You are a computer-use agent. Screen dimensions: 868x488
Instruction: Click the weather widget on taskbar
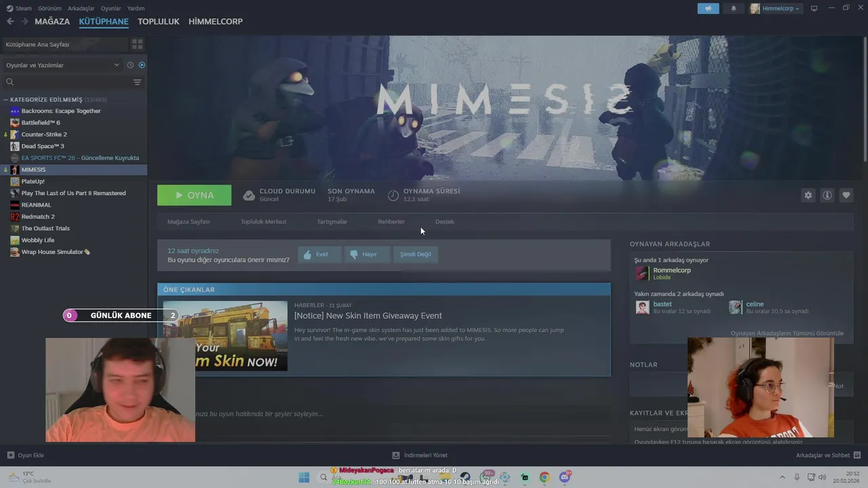28,477
